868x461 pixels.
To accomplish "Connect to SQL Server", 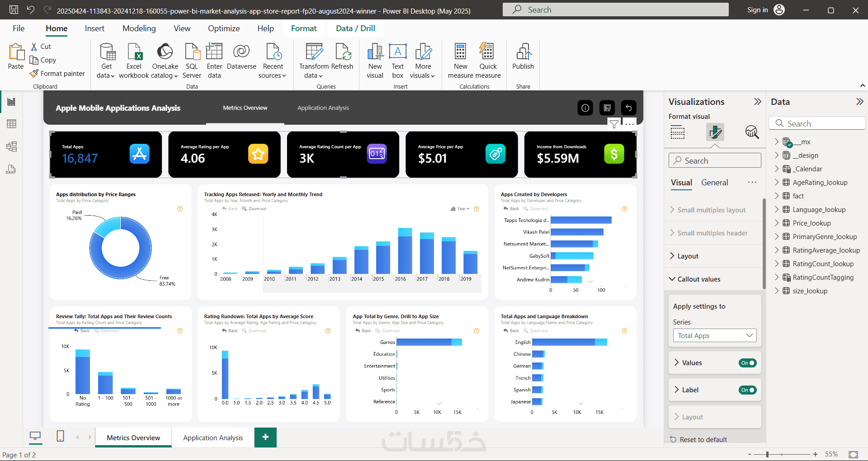I will [x=192, y=61].
